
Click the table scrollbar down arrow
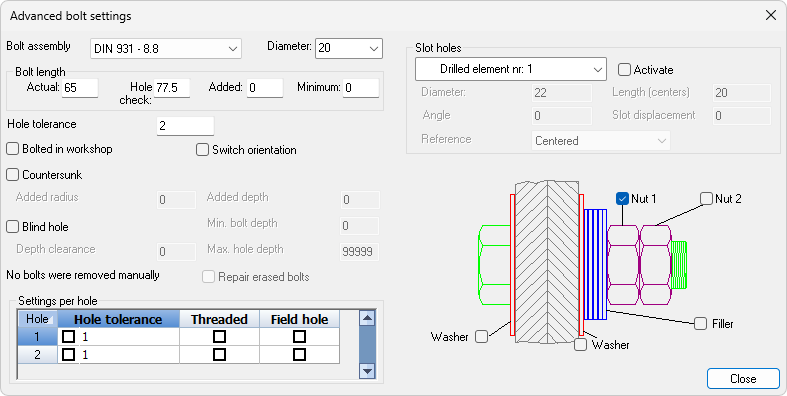pyautogui.click(x=367, y=371)
